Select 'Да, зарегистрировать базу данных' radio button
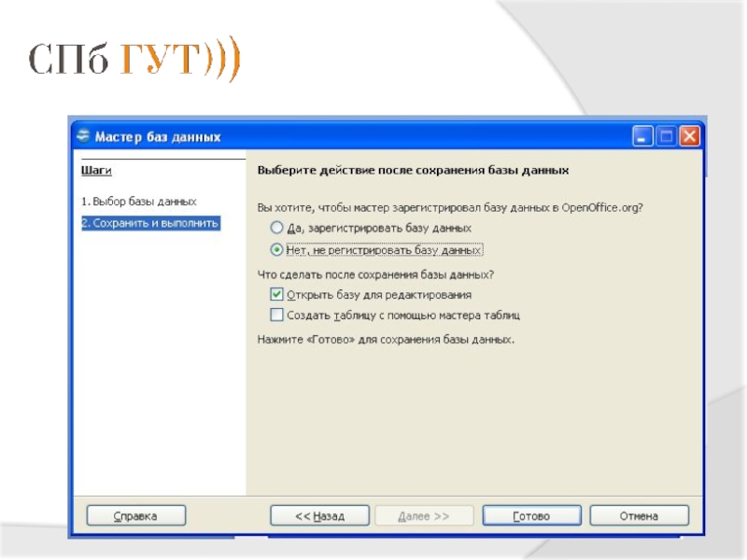 276,228
